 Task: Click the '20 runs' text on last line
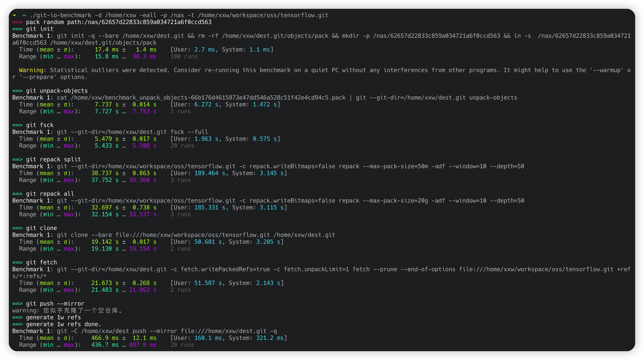coord(182,345)
